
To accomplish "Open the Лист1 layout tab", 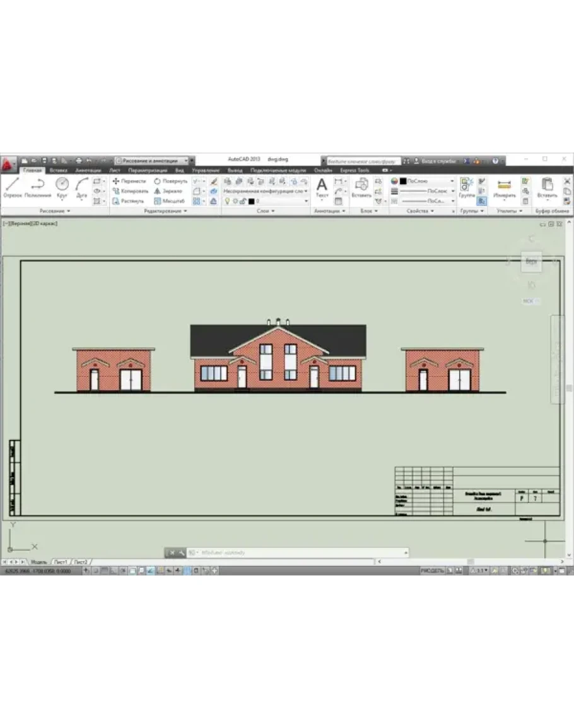I will click(61, 561).
